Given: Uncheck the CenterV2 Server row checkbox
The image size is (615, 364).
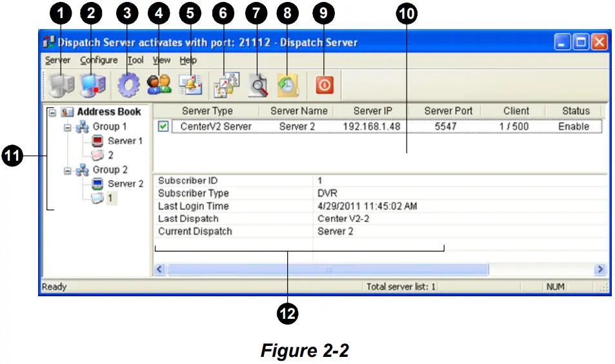Looking at the screenshot, I should tap(163, 126).
